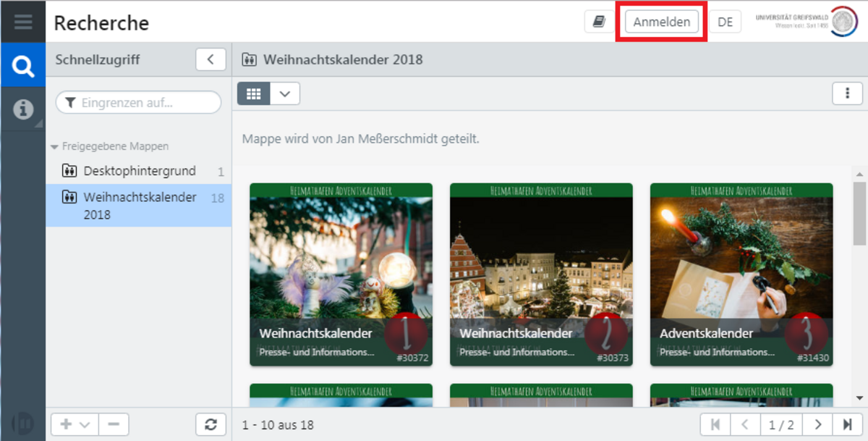Open the Adventskalender thumbnail #31430
868x441 pixels.
[x=741, y=274]
